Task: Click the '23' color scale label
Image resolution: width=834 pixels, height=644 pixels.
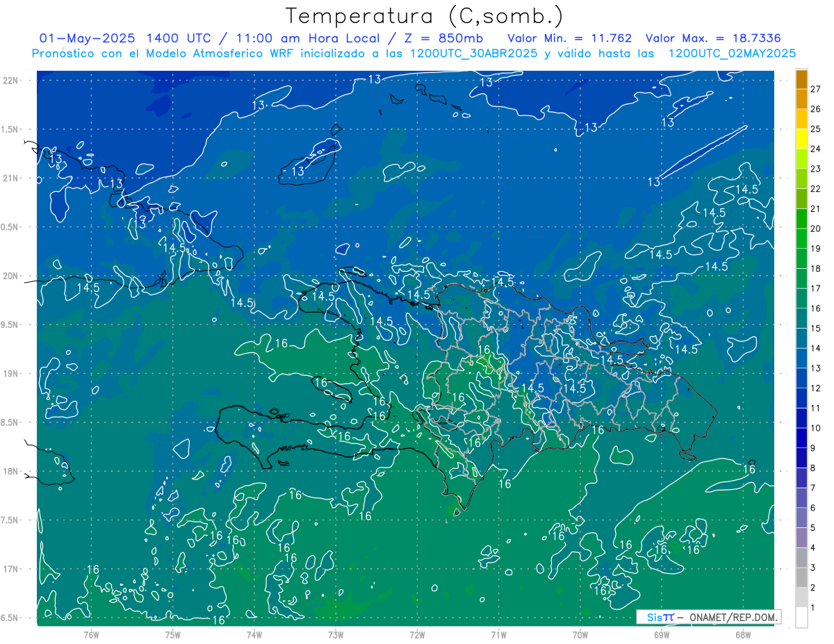Action: 815,169
